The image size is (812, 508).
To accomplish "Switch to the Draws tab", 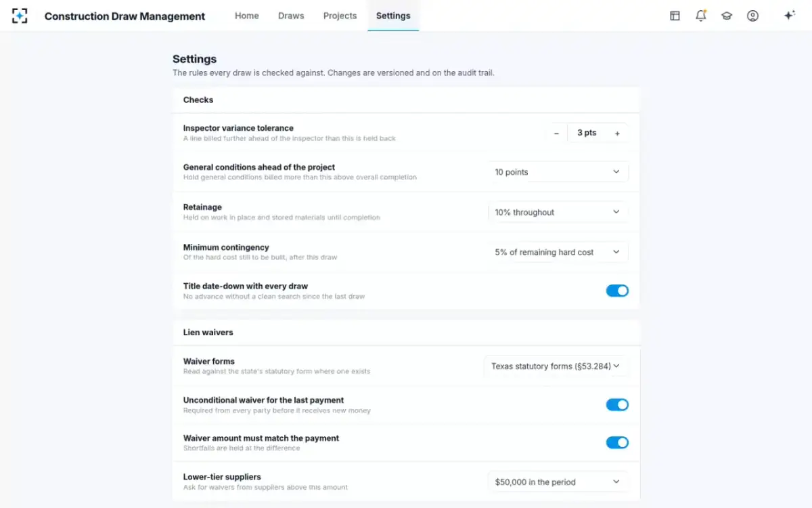I will tap(291, 16).
